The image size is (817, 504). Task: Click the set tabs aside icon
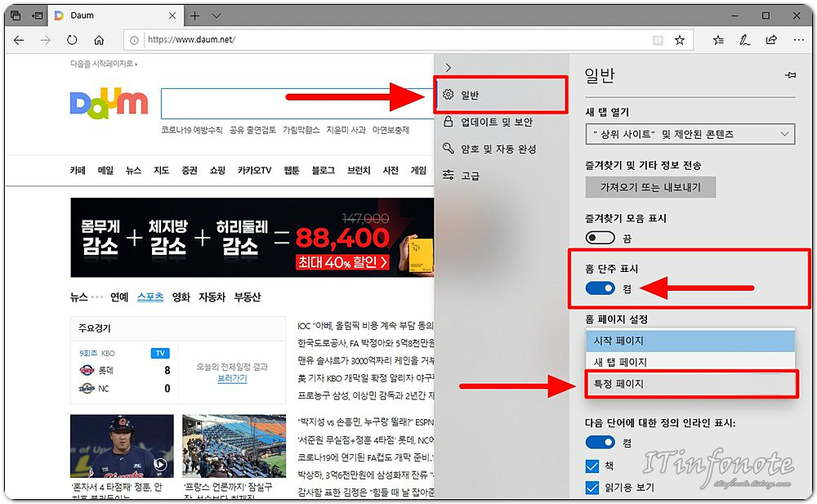38,16
